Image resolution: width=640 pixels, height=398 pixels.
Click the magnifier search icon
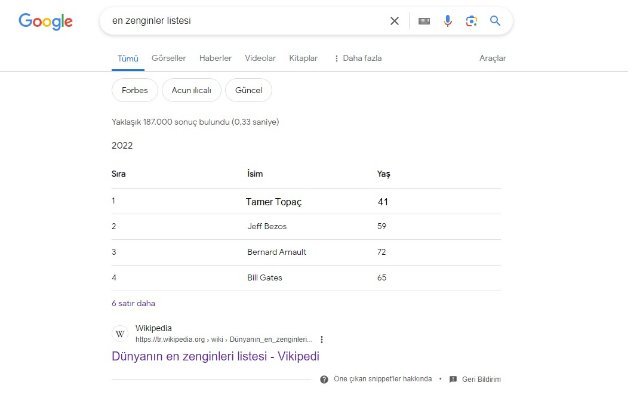pos(495,21)
